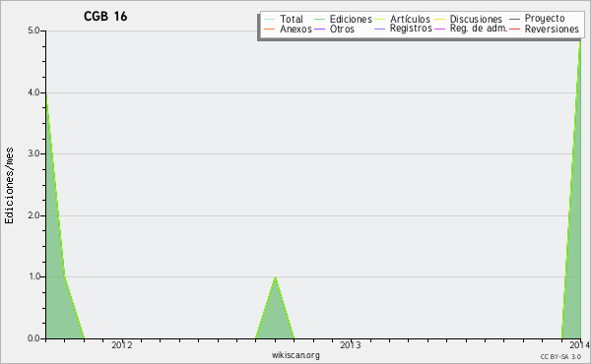Screen dimensions: 591x364
Task: Click the 2013 x-axis label
Action: click(x=350, y=345)
